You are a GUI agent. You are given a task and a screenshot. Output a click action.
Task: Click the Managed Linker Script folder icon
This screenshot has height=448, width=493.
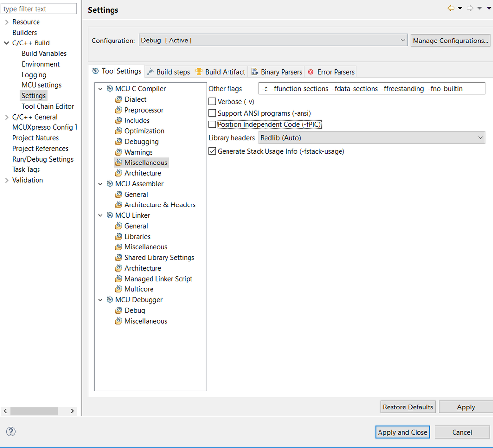(x=119, y=279)
